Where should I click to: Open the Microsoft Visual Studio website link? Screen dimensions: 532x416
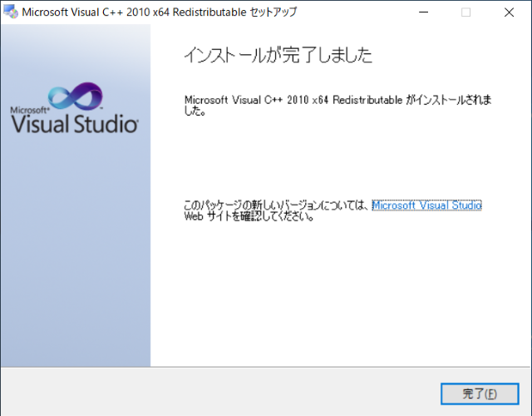(x=426, y=206)
